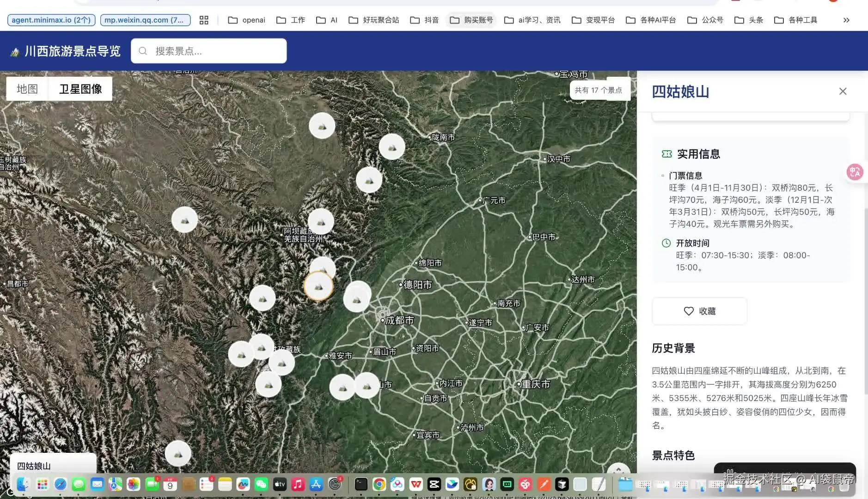Image resolution: width=868 pixels, height=499 pixels.
Task: Open the ai学习、资讯 bookmarks folder
Action: [x=532, y=20]
